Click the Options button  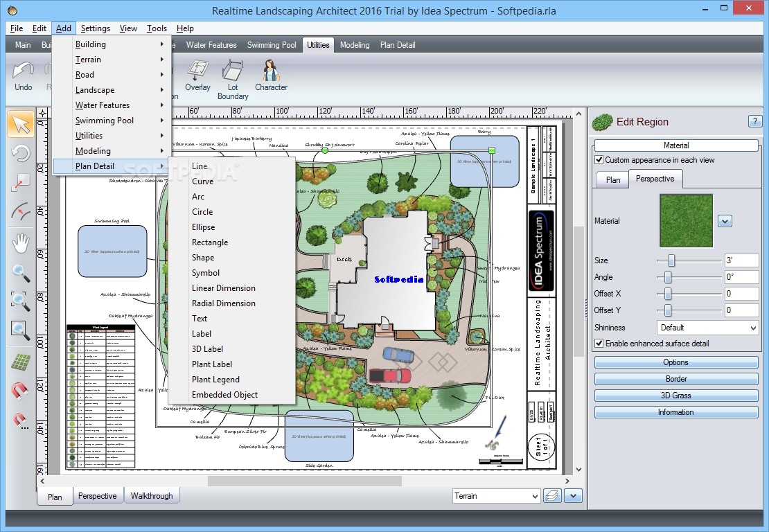pos(675,362)
